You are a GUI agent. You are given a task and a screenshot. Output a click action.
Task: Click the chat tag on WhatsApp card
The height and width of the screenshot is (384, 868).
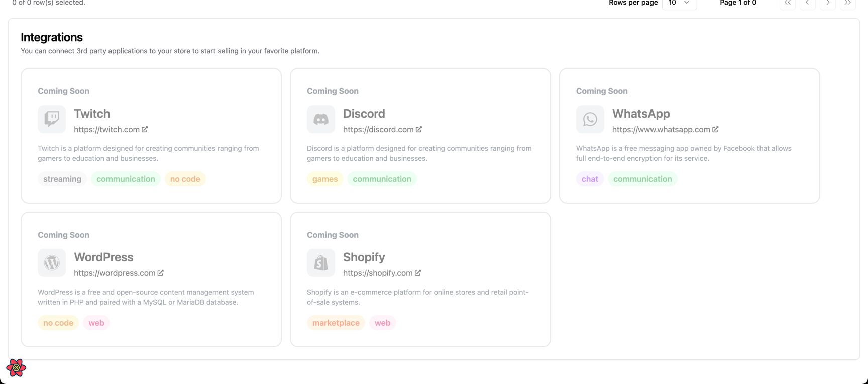click(590, 179)
